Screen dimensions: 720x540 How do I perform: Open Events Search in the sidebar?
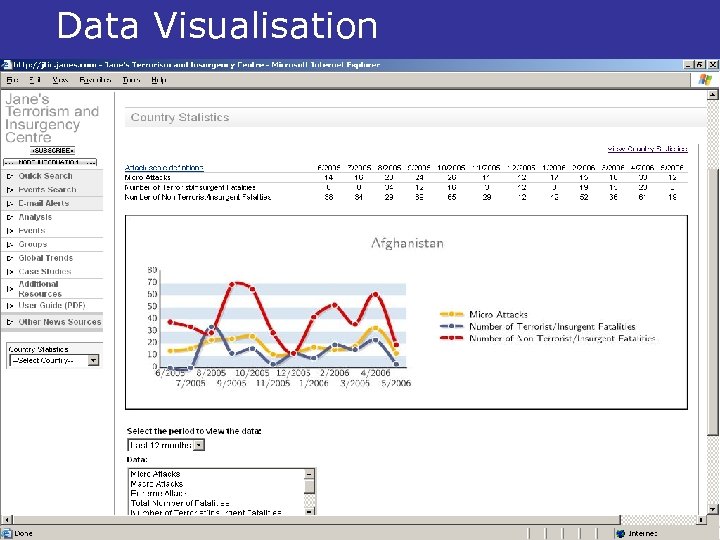pos(47,190)
